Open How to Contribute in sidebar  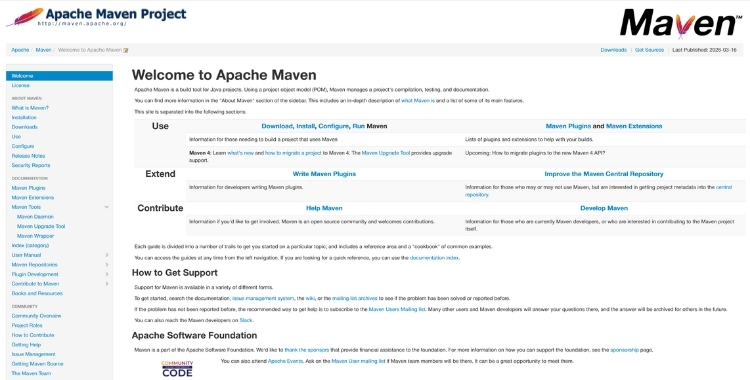[x=33, y=335]
